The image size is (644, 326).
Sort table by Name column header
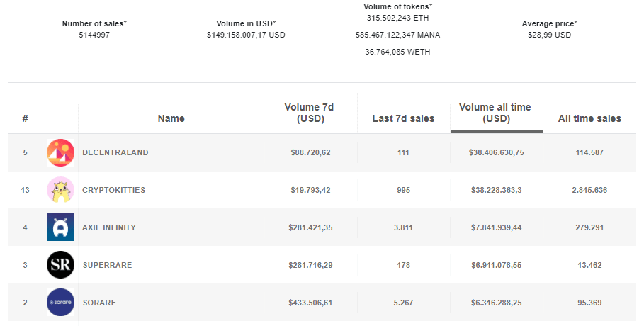(171, 118)
